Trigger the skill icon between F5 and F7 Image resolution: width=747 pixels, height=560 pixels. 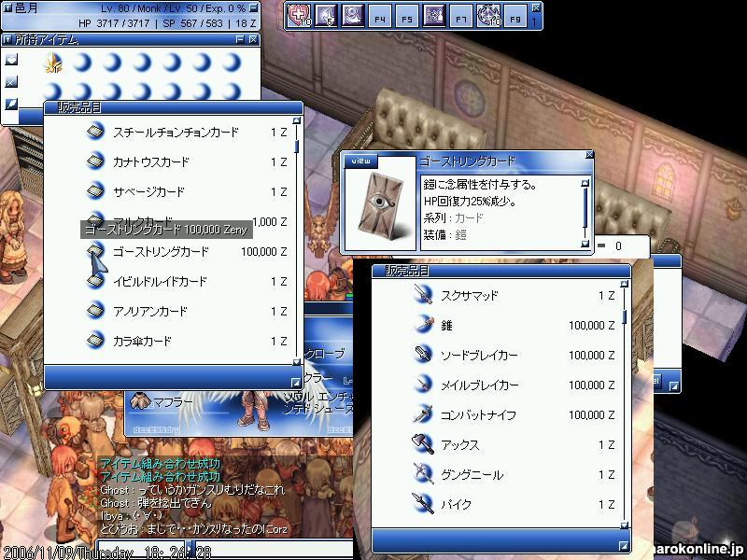[x=434, y=16]
